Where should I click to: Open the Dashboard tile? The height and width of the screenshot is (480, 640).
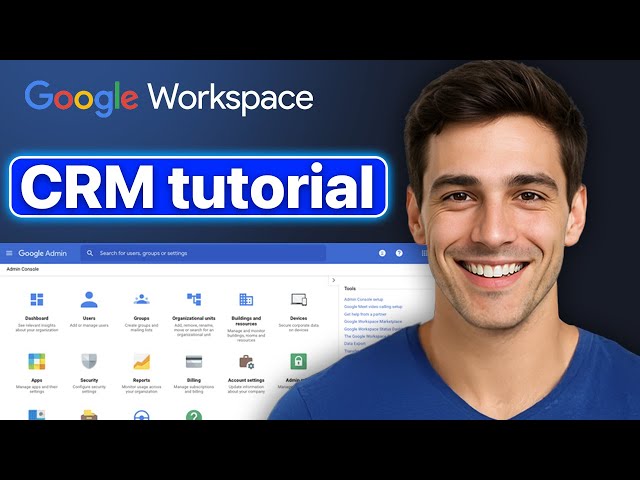37,312
